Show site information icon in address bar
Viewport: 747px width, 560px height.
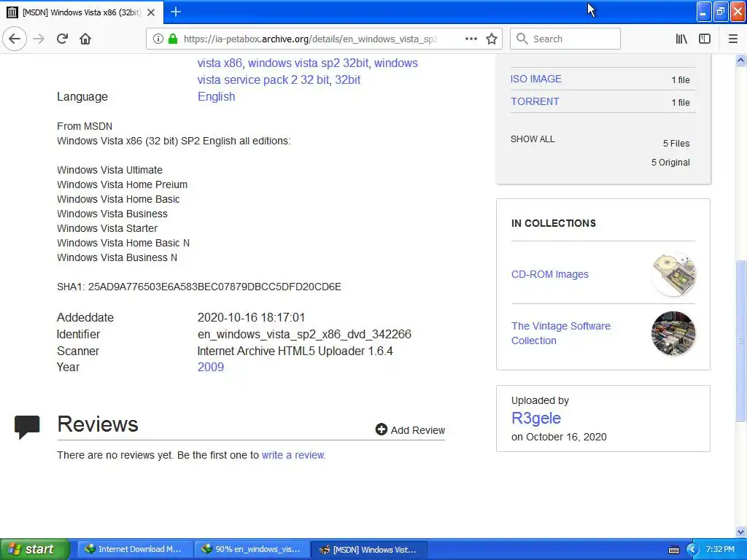(x=158, y=39)
